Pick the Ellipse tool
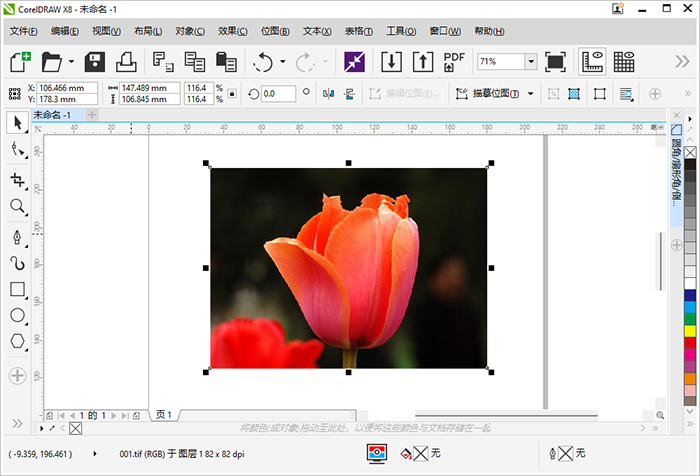Screen dimensions: 700x476 click(17, 316)
